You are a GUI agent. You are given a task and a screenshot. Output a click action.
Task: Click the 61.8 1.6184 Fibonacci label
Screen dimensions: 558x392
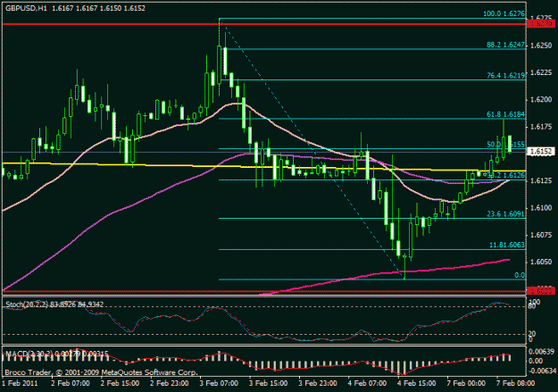pyautogui.click(x=505, y=114)
